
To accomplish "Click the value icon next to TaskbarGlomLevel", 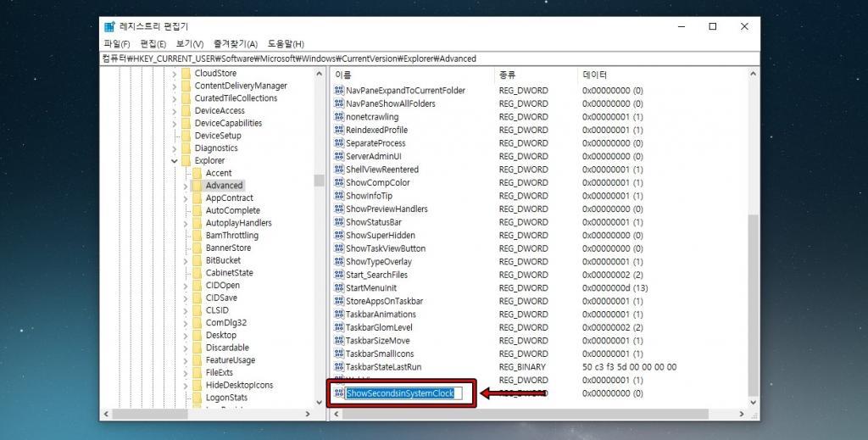I will click(x=339, y=327).
